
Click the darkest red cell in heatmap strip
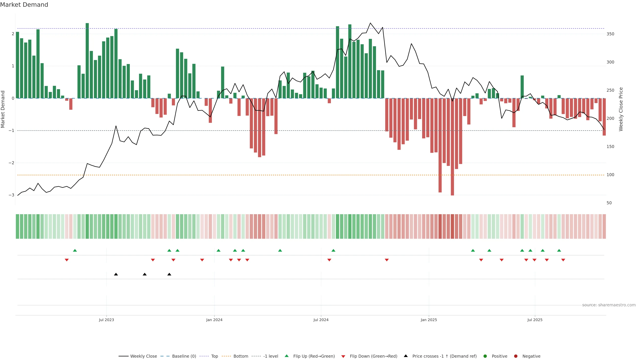(452, 226)
